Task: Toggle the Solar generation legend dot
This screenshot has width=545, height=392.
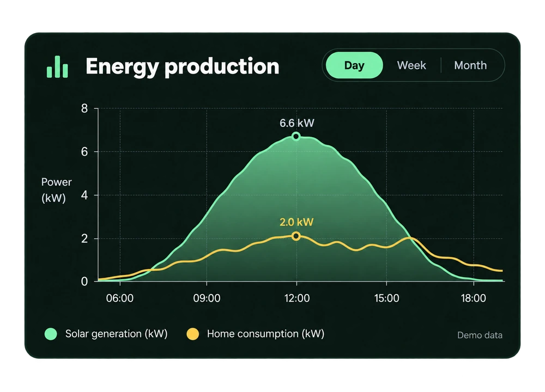Action: [x=51, y=334]
